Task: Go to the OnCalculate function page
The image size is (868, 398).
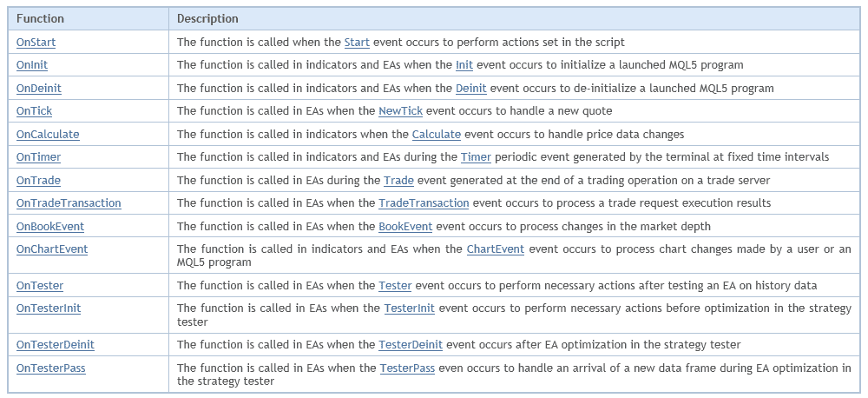Action: click(48, 134)
